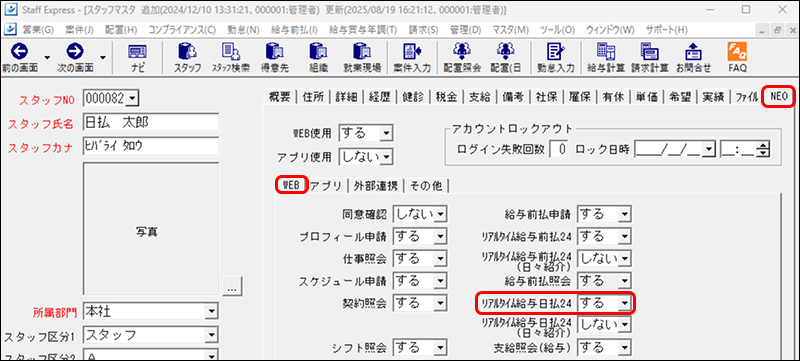Open dropdown arrow beside 次の画面
This screenshot has width=800, height=361.
point(103,57)
